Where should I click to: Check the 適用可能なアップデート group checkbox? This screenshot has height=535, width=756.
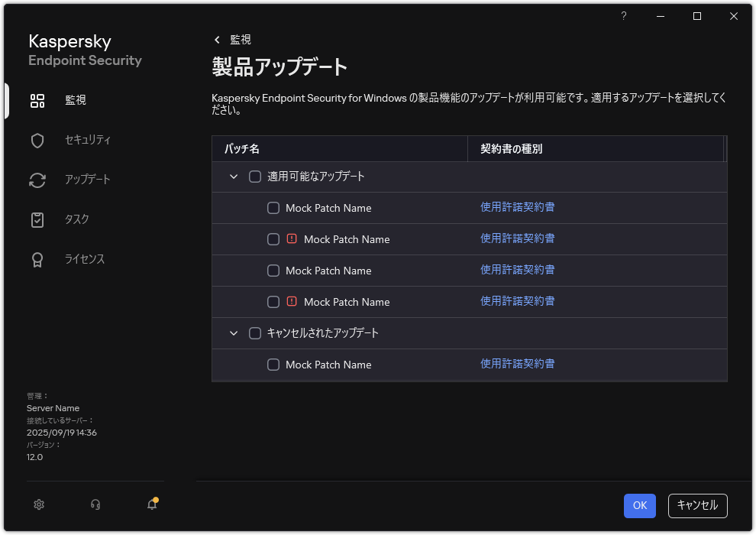click(x=255, y=176)
